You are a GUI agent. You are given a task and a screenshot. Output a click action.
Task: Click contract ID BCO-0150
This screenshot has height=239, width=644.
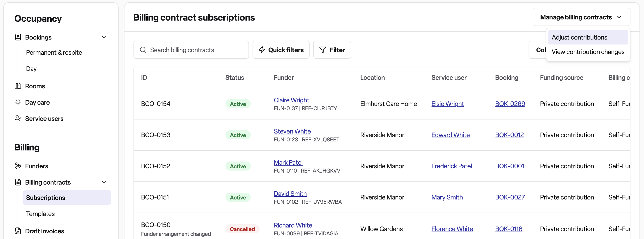(x=156, y=225)
